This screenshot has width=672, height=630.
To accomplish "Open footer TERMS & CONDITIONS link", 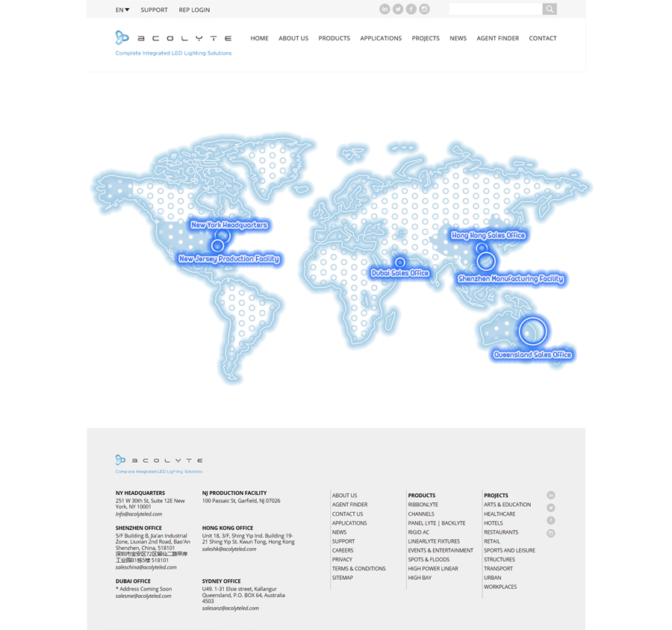I will 358,568.
